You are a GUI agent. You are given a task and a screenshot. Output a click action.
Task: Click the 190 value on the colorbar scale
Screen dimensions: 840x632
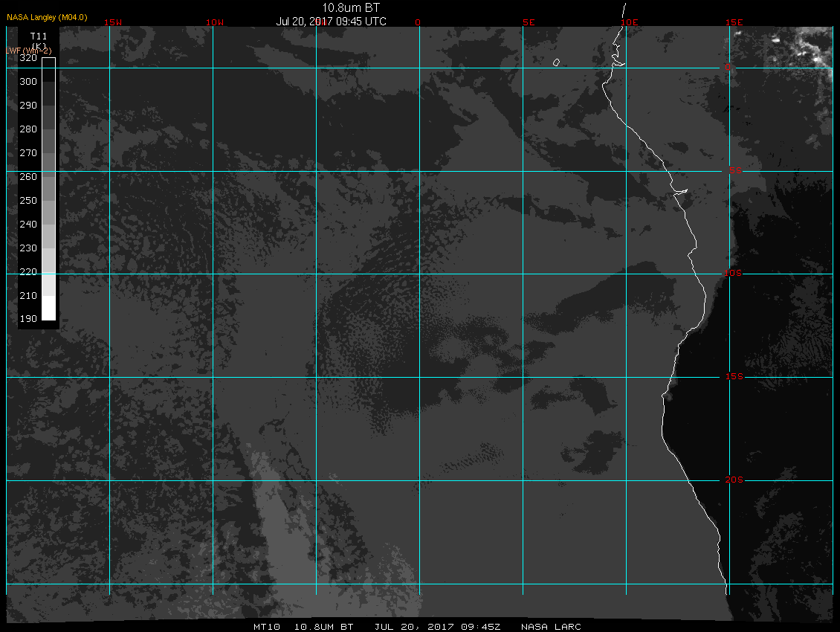point(28,319)
